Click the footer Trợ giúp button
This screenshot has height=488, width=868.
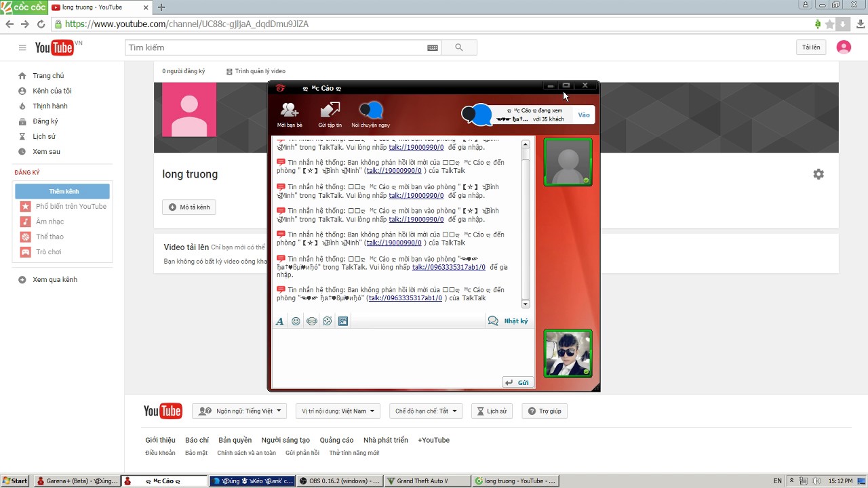(x=545, y=411)
